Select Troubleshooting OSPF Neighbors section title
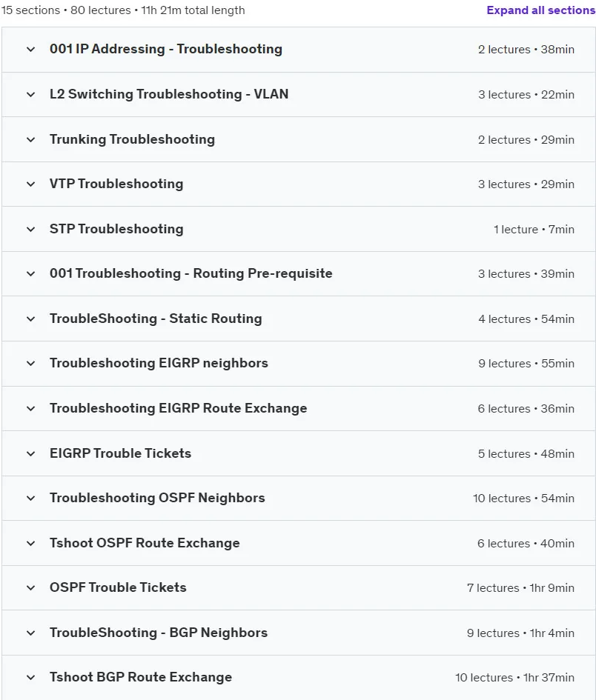The height and width of the screenshot is (700, 596). [x=157, y=498]
